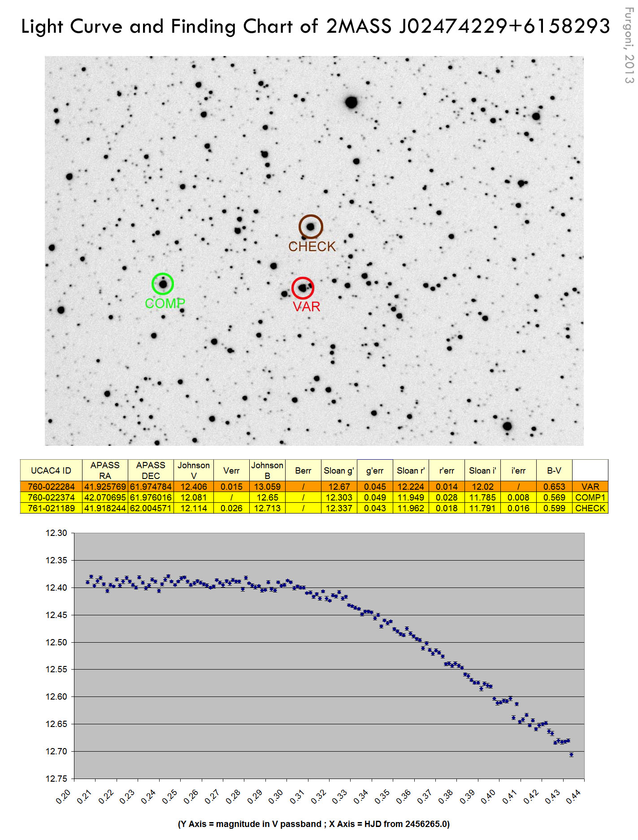Click the "i'err" column header
This screenshot has width=638, height=840.
click(x=518, y=470)
